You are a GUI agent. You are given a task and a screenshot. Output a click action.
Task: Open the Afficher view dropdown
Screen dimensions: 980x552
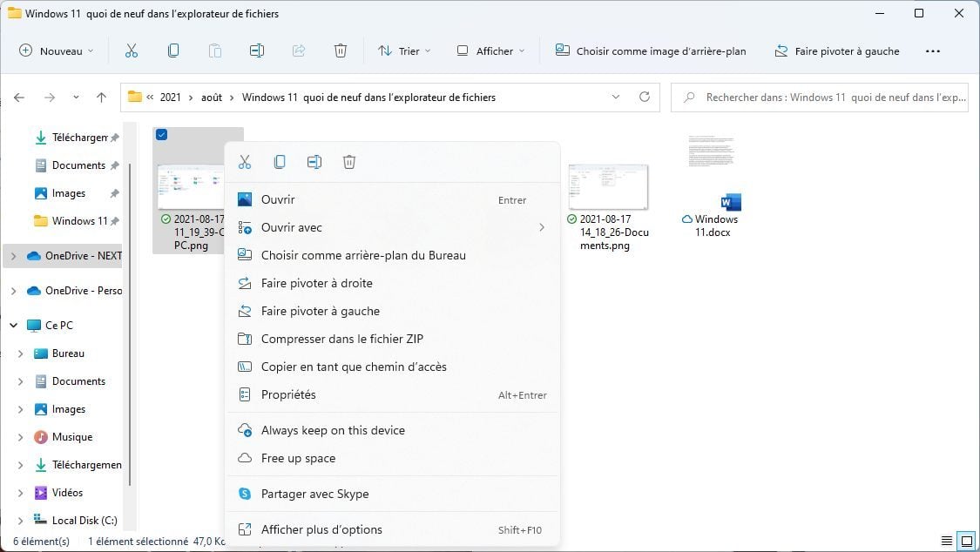[490, 51]
